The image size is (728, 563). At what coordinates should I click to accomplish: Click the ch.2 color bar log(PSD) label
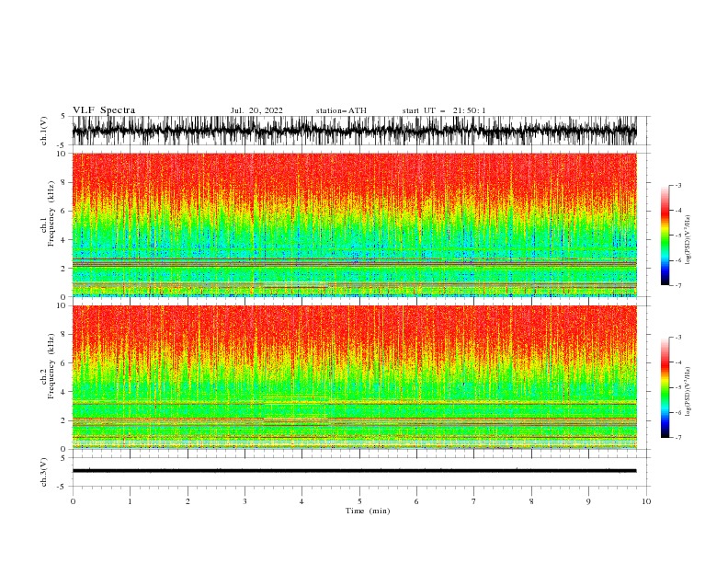688,392
